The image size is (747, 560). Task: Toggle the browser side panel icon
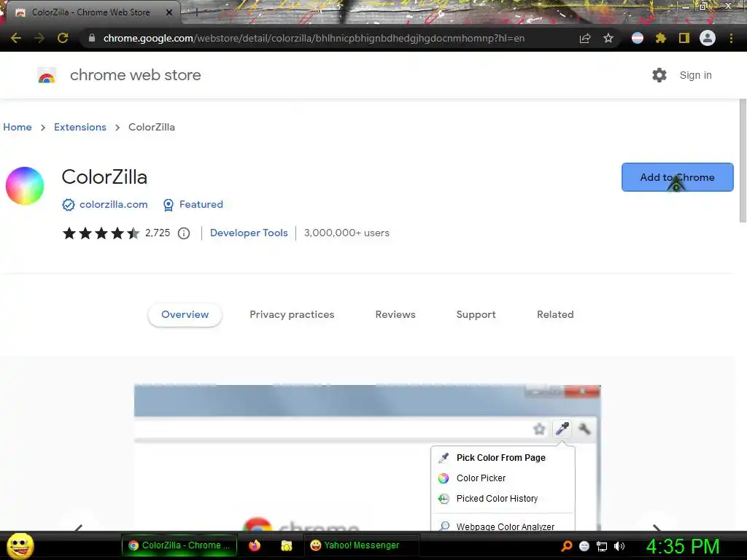[x=684, y=38]
